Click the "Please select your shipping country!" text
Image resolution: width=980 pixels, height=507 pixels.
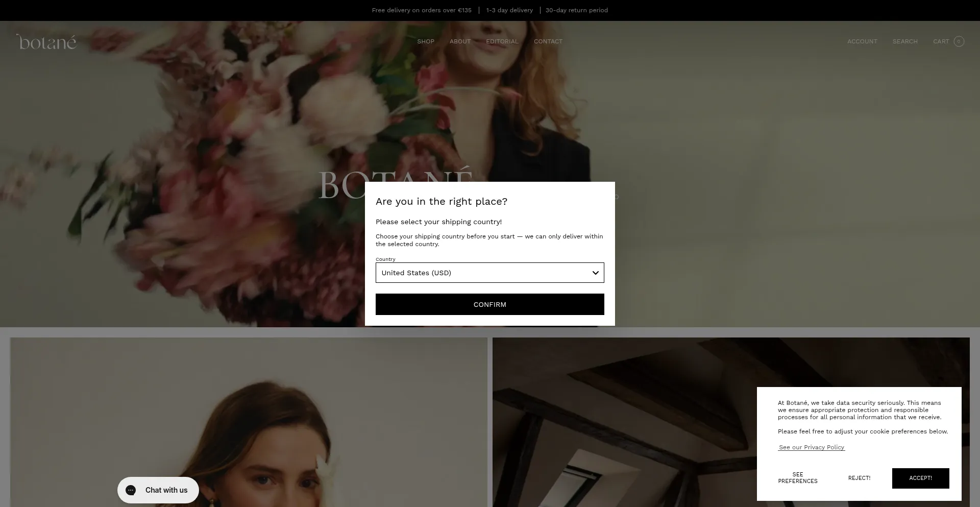point(438,222)
